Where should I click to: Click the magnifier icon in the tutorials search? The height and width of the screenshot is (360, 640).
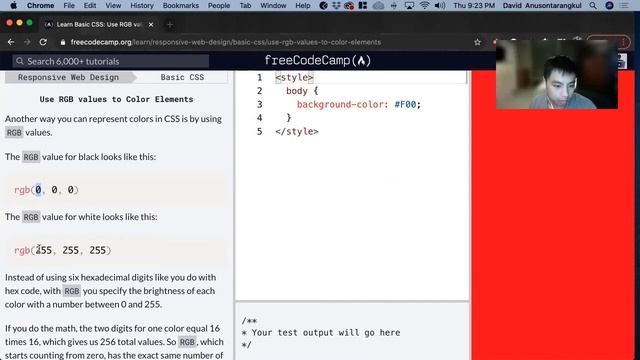(20, 61)
